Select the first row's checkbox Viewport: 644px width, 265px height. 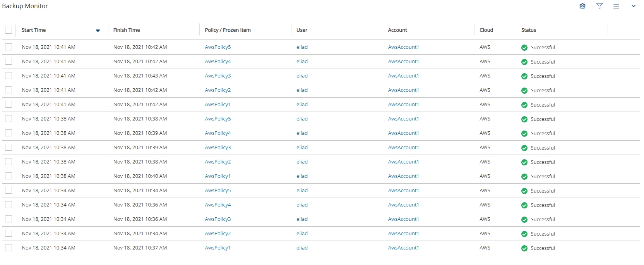tap(9, 47)
